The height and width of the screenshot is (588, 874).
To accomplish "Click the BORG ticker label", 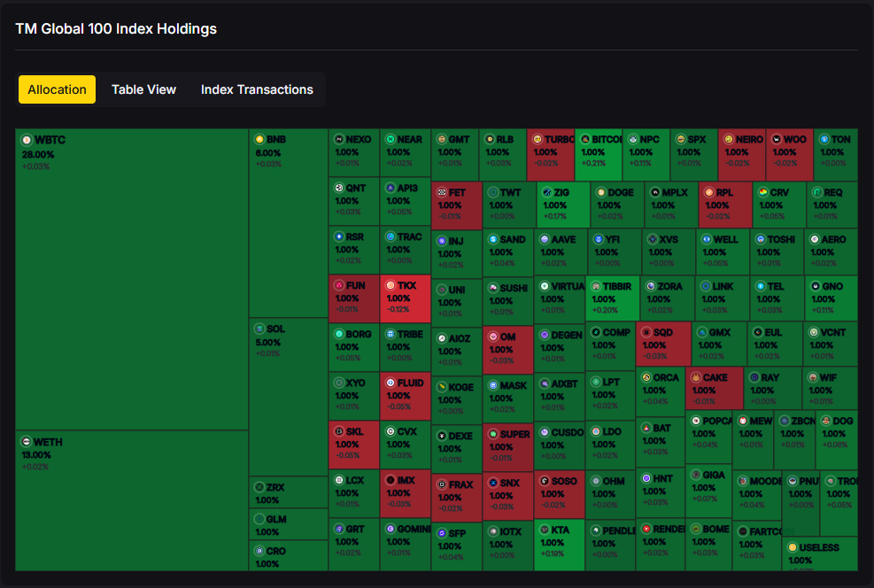I will [359, 334].
